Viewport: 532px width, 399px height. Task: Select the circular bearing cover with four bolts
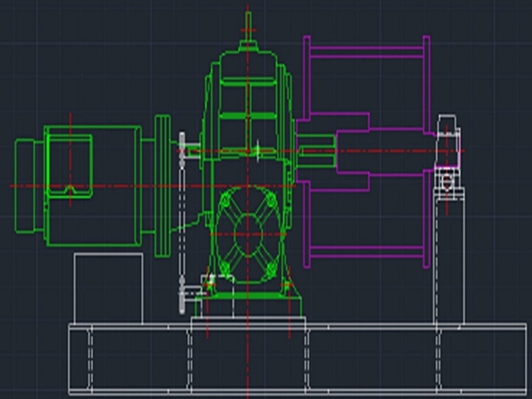coord(247,234)
